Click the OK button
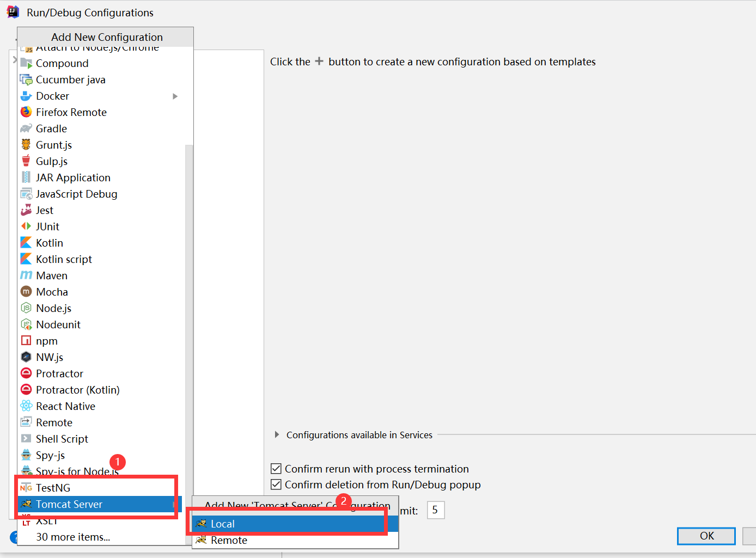The height and width of the screenshot is (558, 756). (x=706, y=536)
